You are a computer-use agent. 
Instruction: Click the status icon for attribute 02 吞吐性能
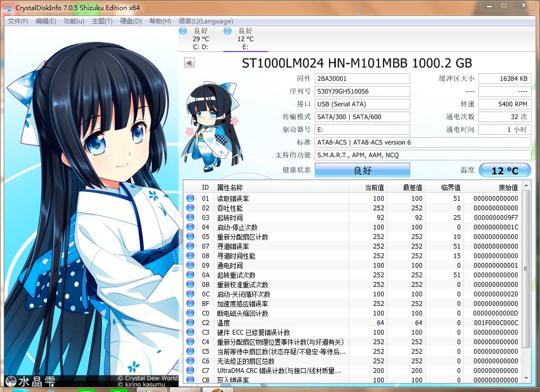point(190,208)
